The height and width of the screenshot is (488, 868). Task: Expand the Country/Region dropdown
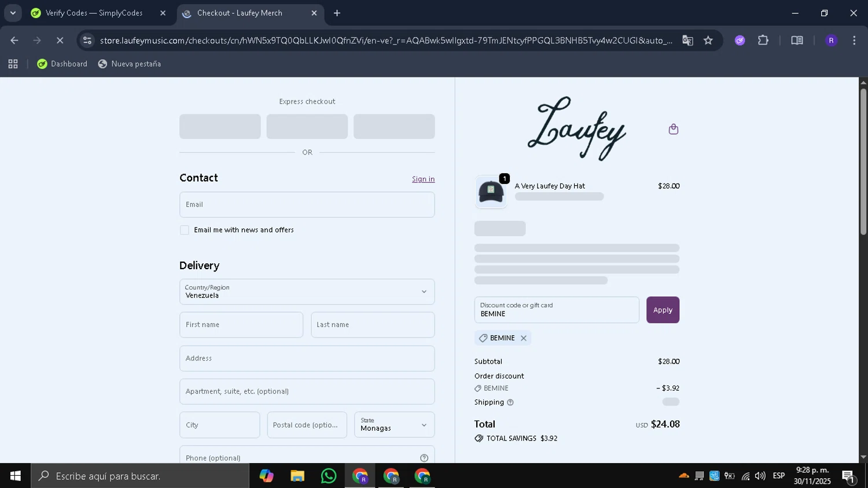tap(307, 292)
